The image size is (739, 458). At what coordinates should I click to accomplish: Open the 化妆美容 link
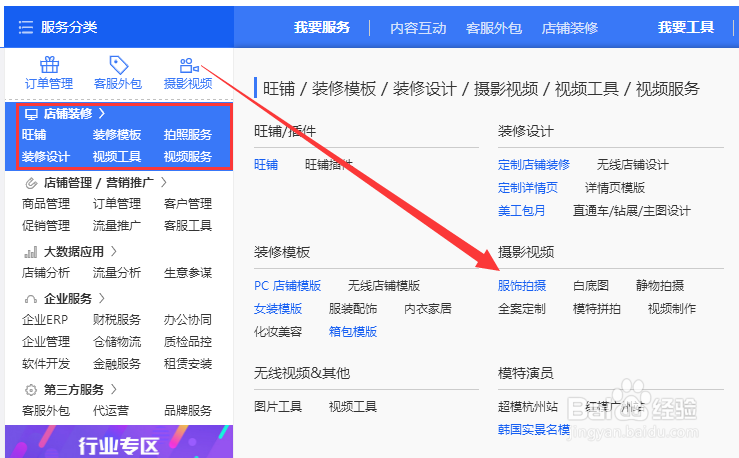[278, 332]
